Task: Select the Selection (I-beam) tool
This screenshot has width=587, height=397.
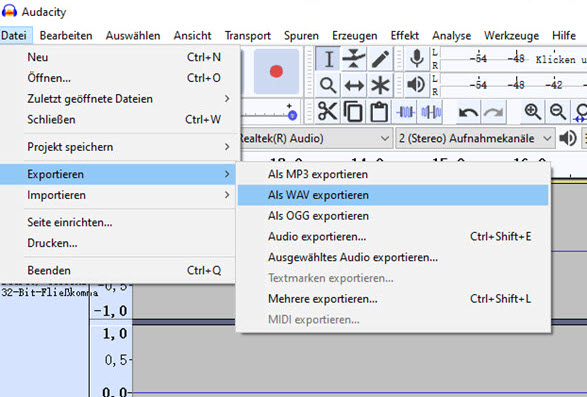Action: click(328, 59)
